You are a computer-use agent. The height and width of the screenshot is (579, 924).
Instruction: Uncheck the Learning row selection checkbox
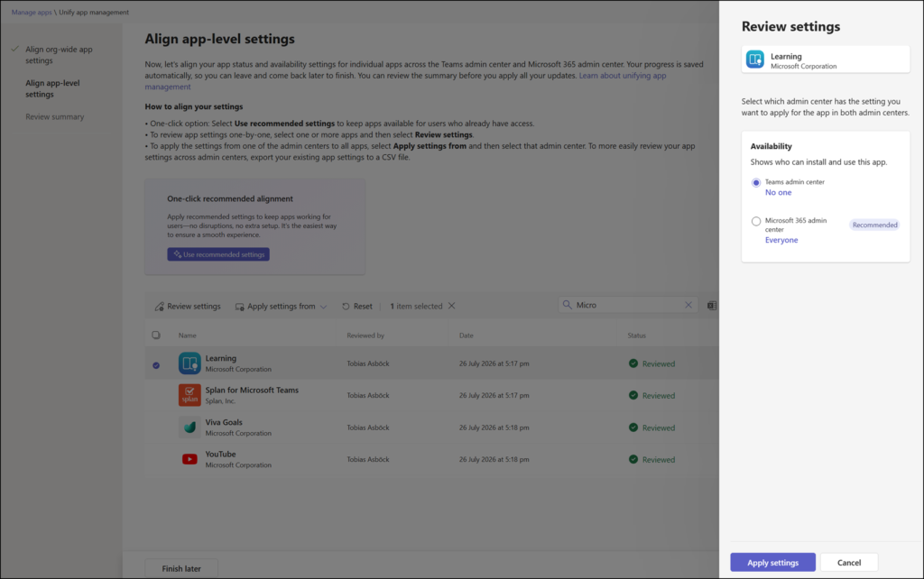coord(156,365)
